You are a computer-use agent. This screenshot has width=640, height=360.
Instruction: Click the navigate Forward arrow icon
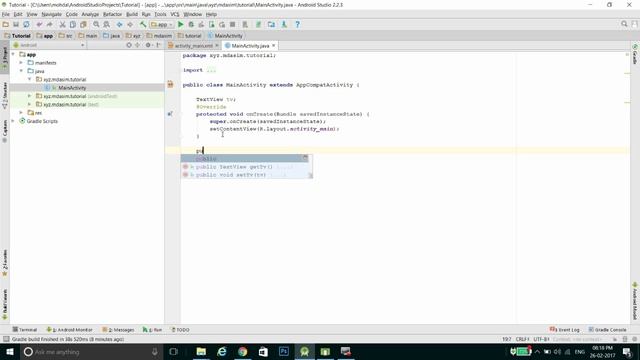(130, 24)
